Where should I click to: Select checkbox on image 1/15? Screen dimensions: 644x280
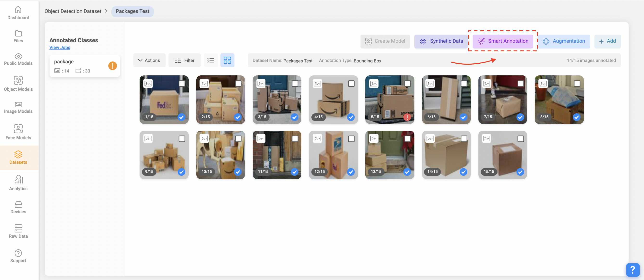pos(182,83)
